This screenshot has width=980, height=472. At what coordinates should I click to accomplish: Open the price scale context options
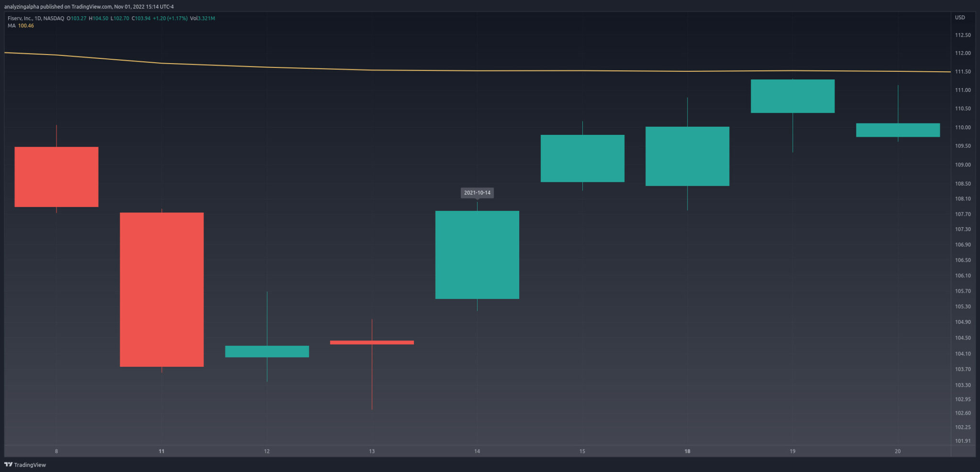tap(962, 239)
